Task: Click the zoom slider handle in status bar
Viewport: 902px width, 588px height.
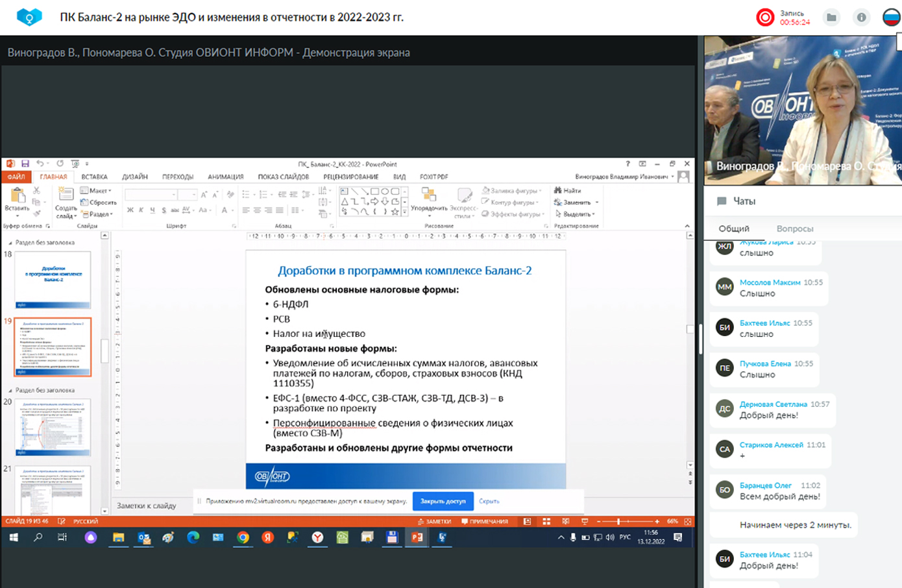Action: [618, 521]
